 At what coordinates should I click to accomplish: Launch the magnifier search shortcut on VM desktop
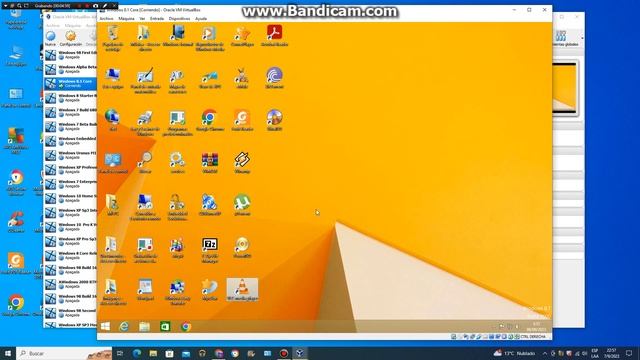point(145,162)
